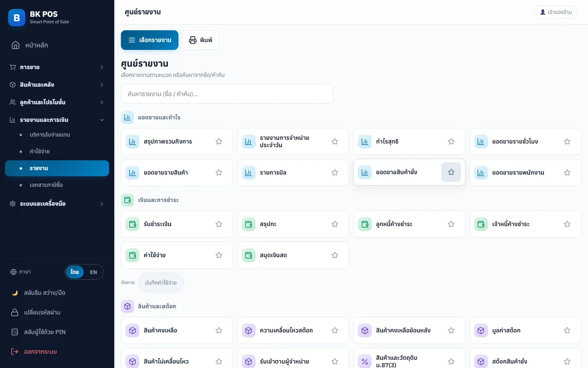Viewport: 588px width, 368px height.
Task: Click the พิมพ์ print button
Action: pyautogui.click(x=200, y=40)
